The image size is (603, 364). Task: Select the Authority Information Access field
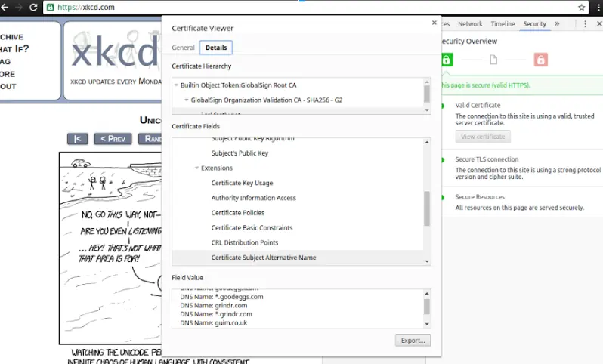253,198
